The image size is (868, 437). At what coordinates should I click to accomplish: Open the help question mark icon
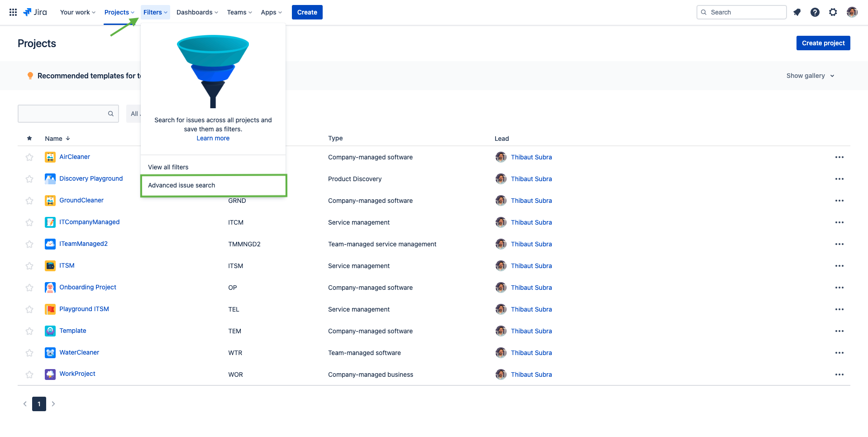click(815, 12)
